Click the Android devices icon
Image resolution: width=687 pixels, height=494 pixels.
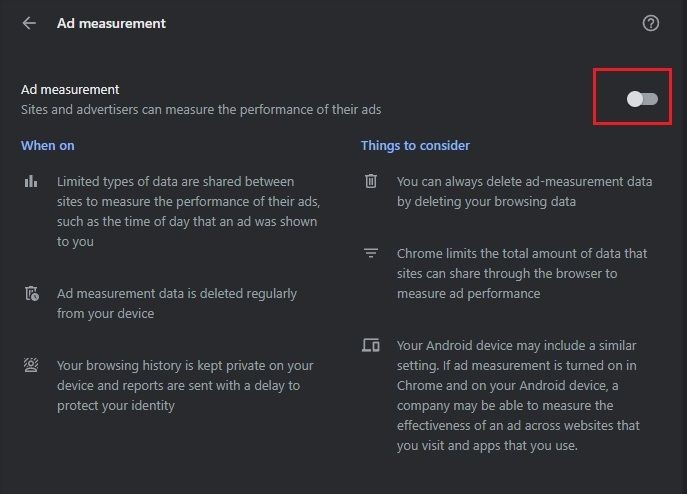pyautogui.click(x=371, y=345)
